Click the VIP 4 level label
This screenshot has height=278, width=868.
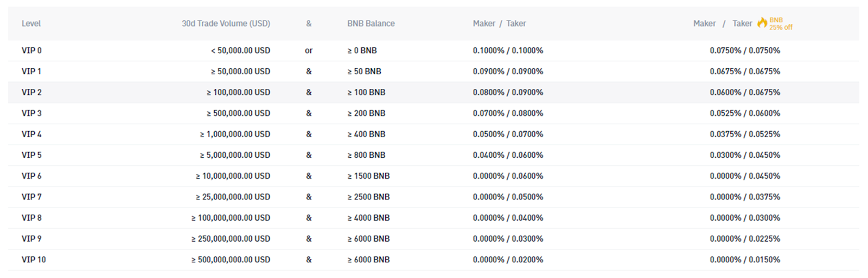tap(31, 134)
